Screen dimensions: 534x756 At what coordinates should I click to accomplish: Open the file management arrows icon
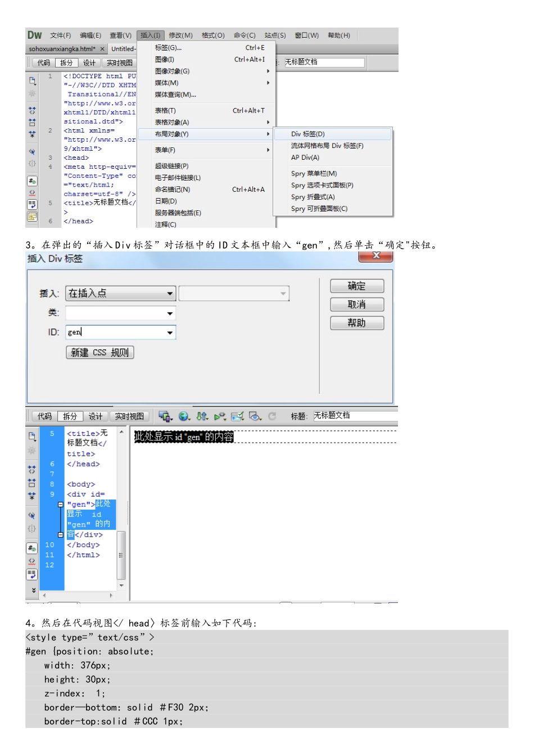tap(202, 416)
